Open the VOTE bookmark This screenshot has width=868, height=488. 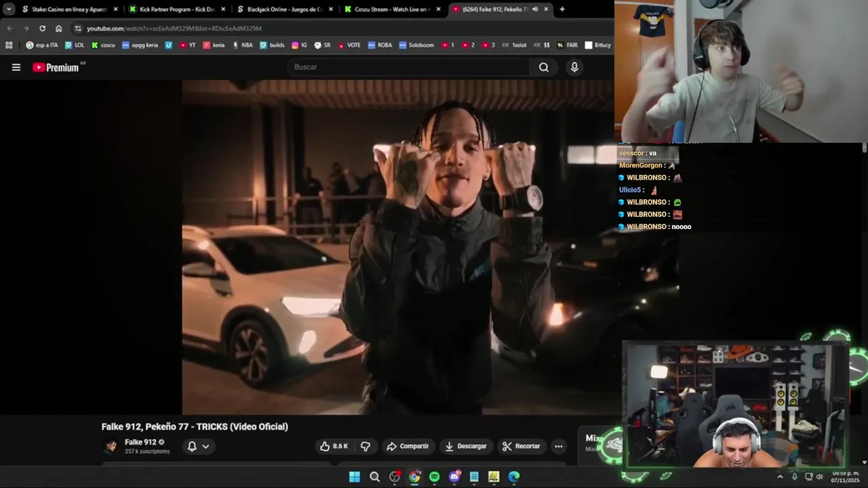tap(349, 45)
